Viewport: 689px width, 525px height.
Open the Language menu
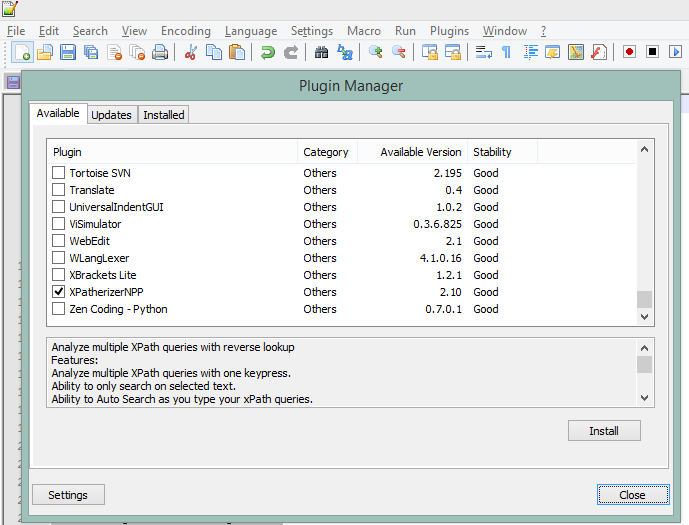coord(250,31)
